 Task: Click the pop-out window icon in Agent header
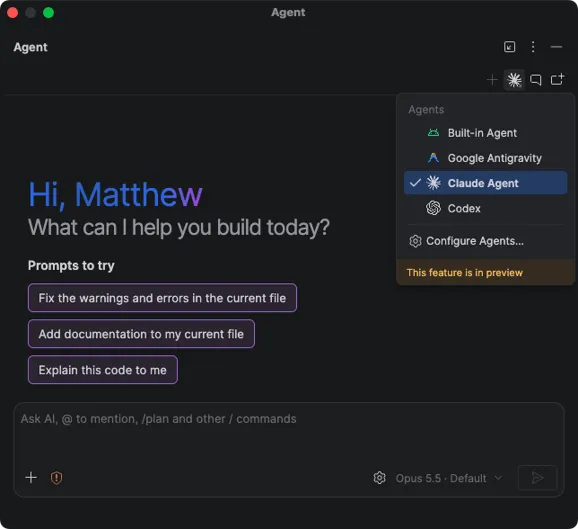click(509, 47)
